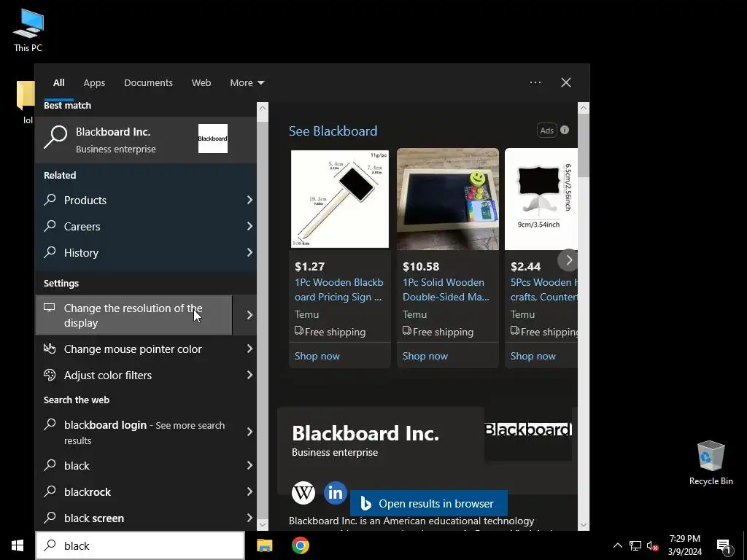Expand the Careers related search arrow
This screenshot has width=747, height=560.
(249, 226)
